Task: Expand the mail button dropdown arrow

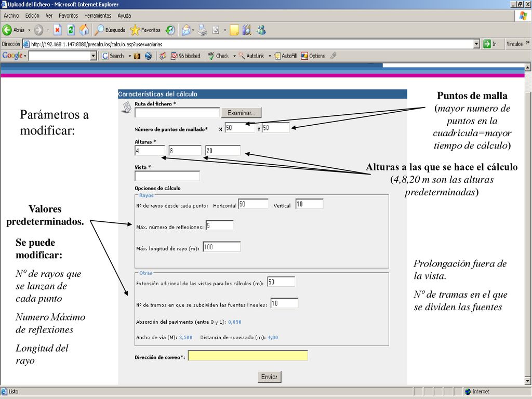Action: tap(193, 30)
